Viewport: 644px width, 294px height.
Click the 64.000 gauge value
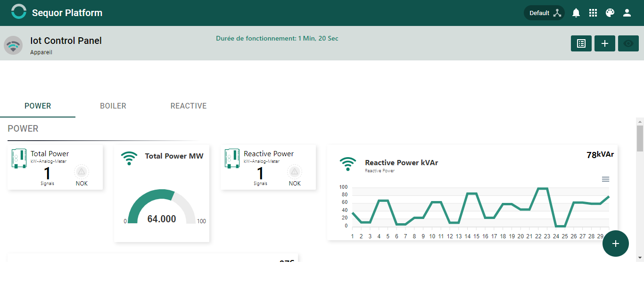[162, 219]
